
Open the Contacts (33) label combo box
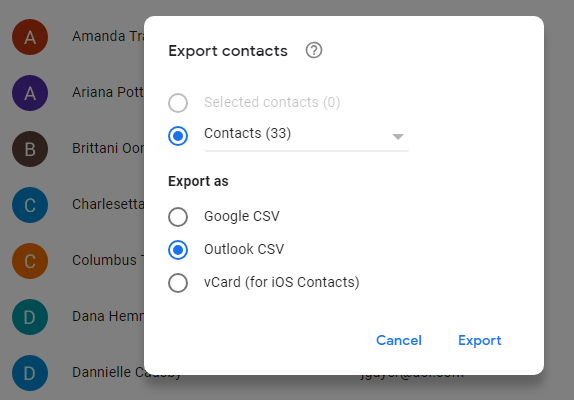306,136
